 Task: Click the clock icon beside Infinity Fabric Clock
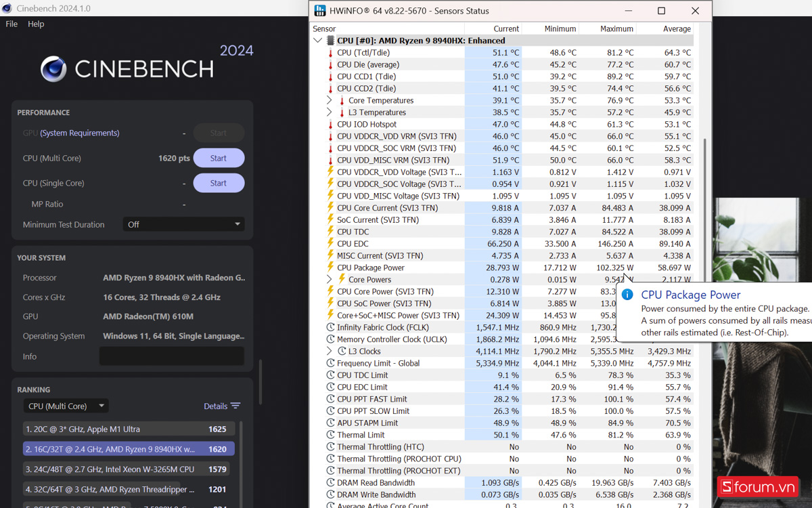point(332,327)
